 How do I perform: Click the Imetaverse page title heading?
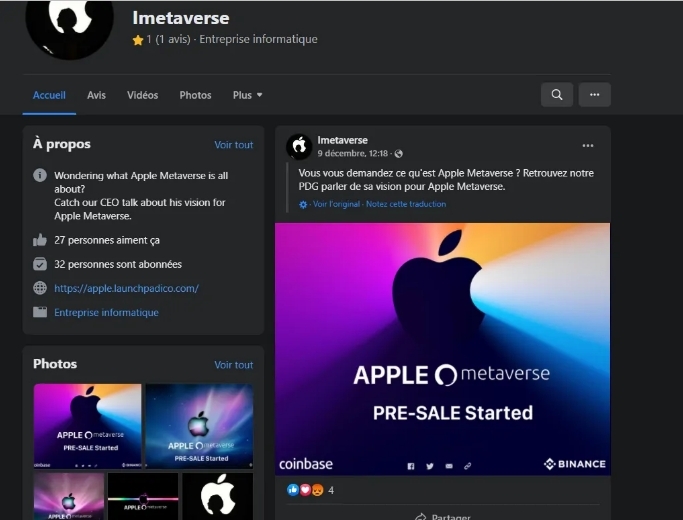point(181,18)
